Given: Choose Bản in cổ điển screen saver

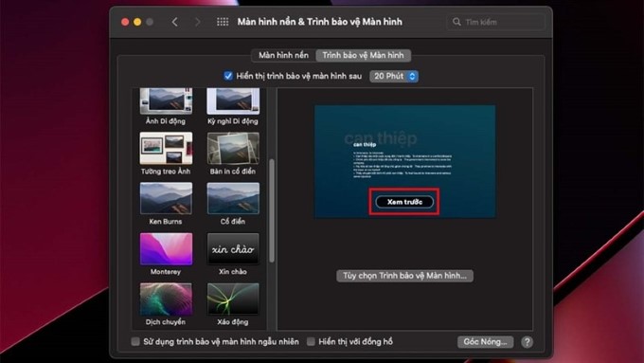Looking at the screenshot, I should click(233, 148).
